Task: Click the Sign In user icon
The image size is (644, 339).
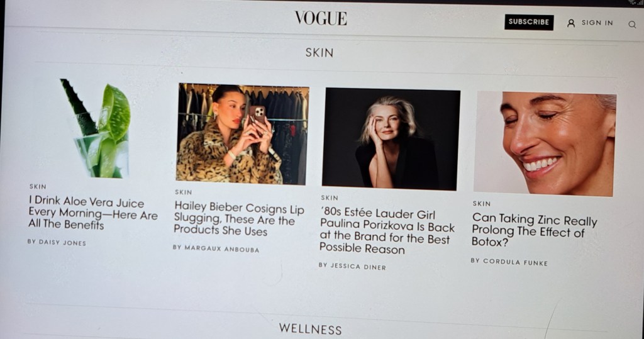Action: coord(571,23)
